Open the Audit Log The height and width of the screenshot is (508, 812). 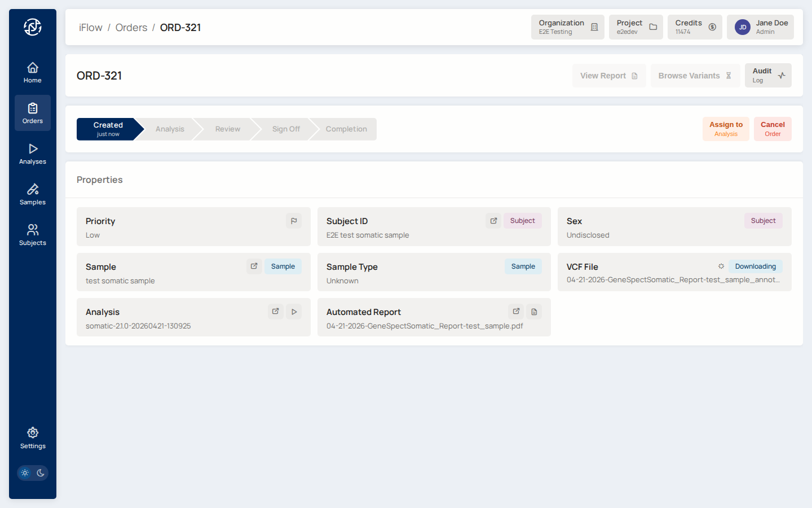pos(768,75)
